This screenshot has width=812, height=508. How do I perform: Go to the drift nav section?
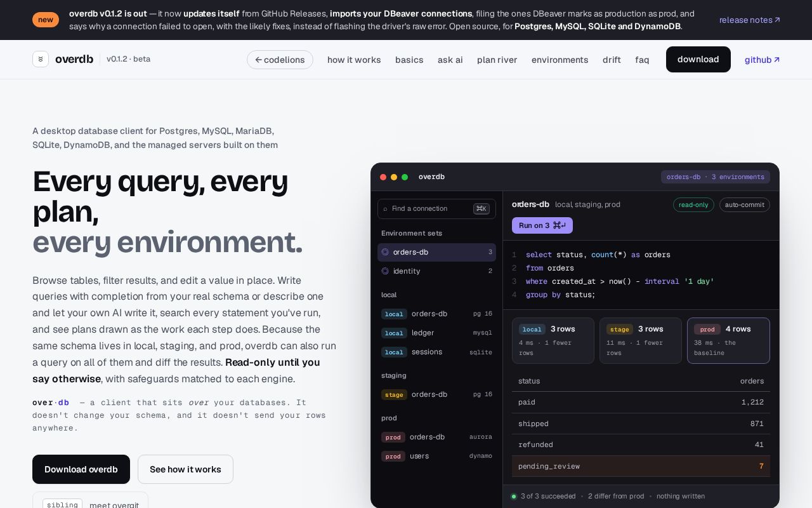(612, 60)
